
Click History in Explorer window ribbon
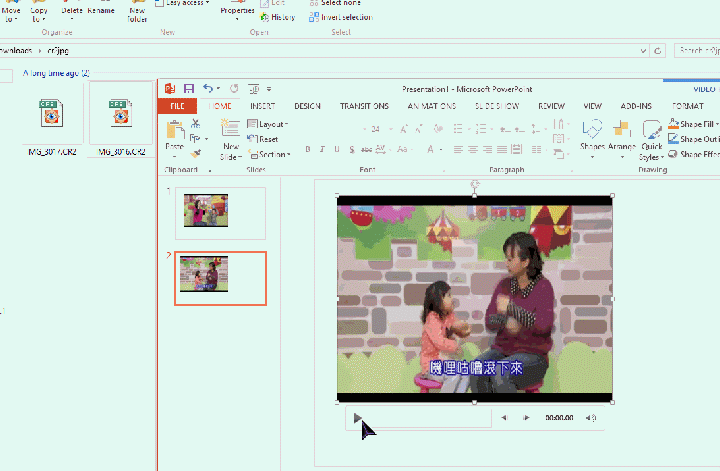(278, 17)
